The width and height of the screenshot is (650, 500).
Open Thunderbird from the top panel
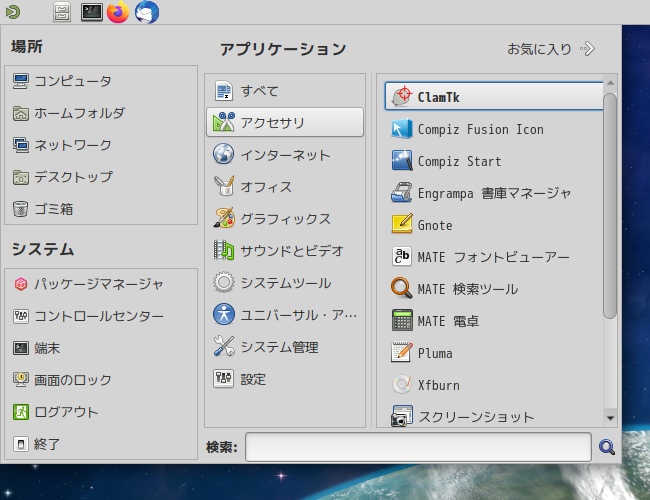click(x=147, y=12)
